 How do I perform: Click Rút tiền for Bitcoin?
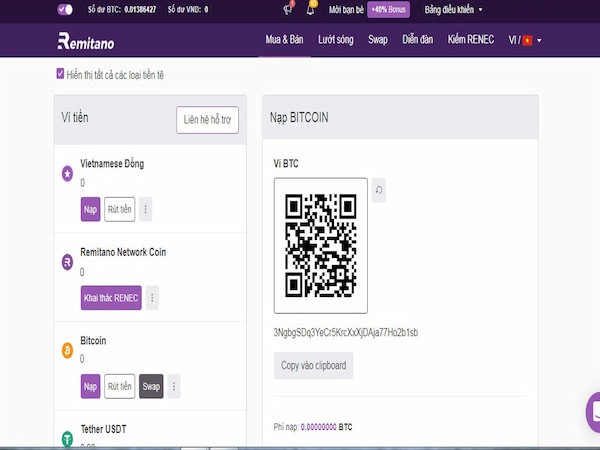click(119, 386)
